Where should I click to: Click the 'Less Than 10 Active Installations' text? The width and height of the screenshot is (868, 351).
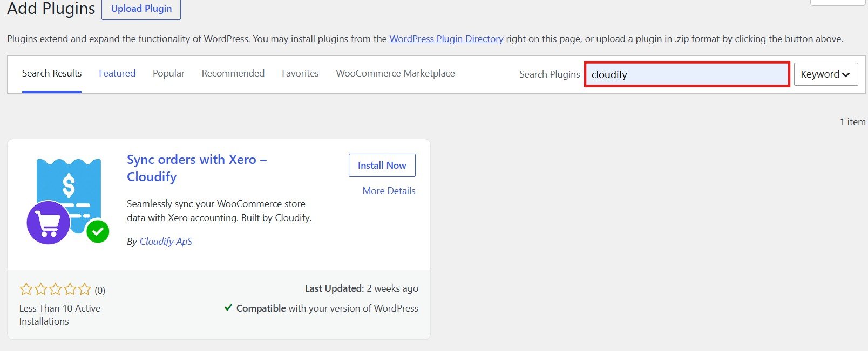[60, 315]
